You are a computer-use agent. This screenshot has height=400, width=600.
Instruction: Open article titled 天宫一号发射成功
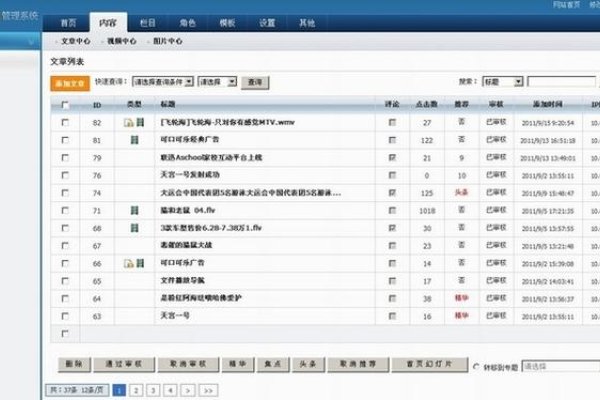(x=190, y=175)
